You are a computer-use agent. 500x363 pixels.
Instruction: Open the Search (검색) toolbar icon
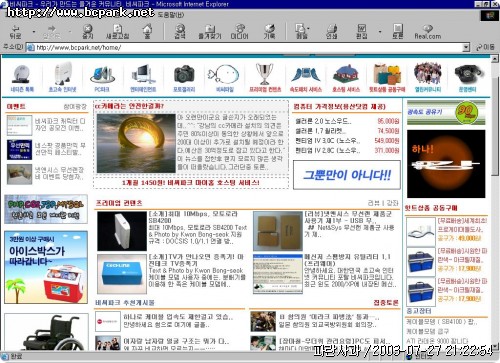[180, 31]
